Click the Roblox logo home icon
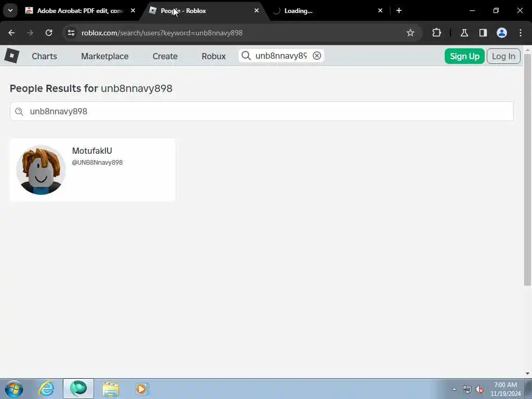This screenshot has height=399, width=532. [x=12, y=55]
